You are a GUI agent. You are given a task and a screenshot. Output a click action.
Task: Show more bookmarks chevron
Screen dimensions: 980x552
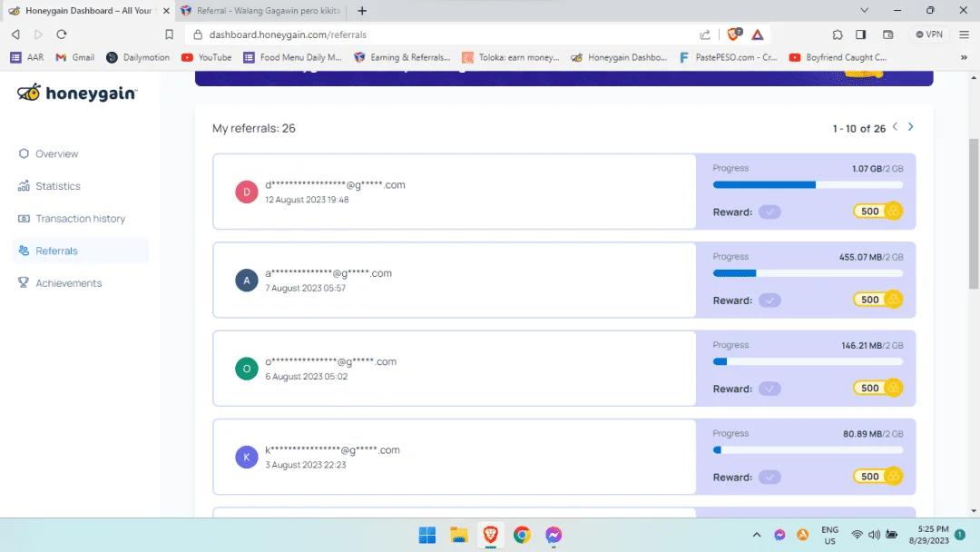click(964, 57)
